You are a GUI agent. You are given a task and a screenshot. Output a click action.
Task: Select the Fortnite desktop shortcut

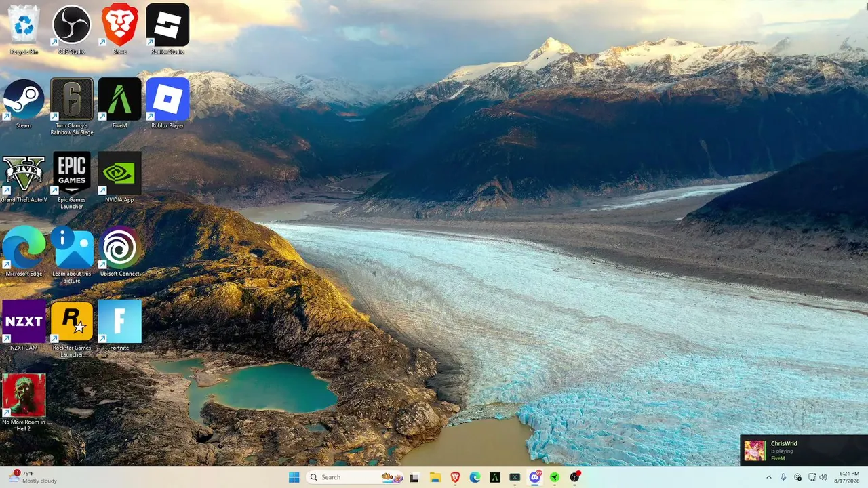tap(119, 325)
